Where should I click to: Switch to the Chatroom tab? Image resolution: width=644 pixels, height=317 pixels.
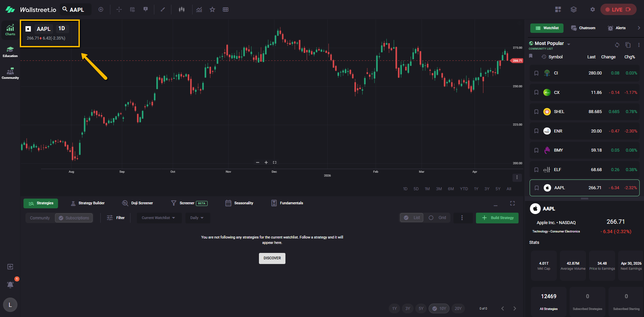(x=583, y=28)
